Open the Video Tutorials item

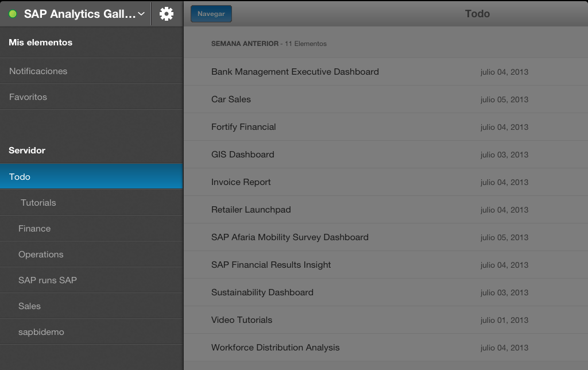[x=242, y=320]
